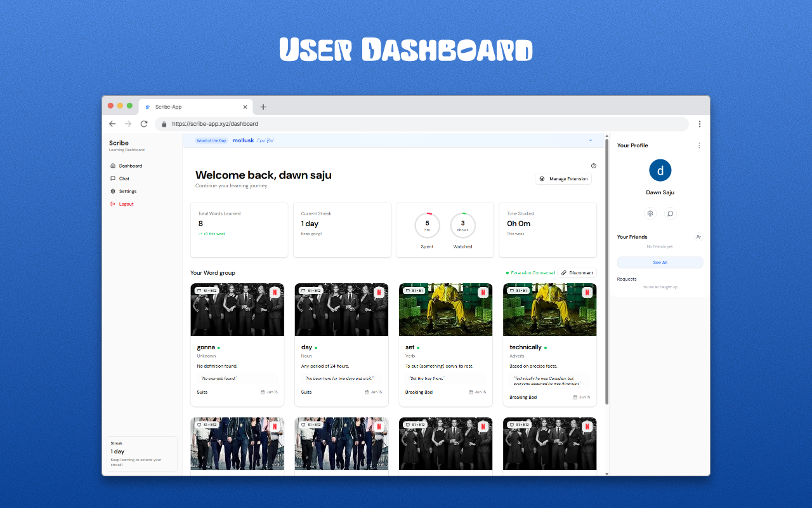Screen dimensions: 812x508
Task: Click the lock icon in the address bar
Action: [x=164, y=124]
